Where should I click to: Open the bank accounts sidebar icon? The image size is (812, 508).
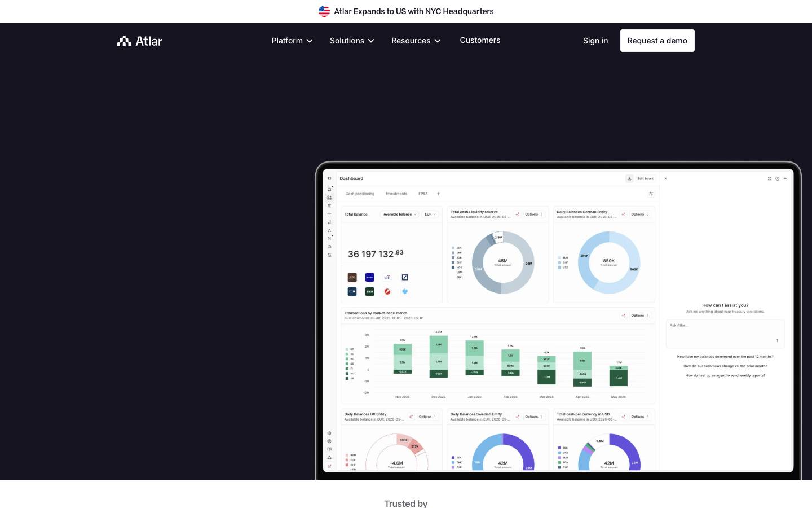click(329, 205)
